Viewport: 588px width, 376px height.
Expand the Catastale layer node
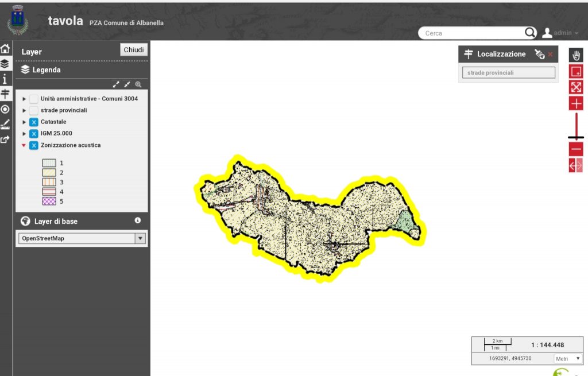[x=24, y=122]
